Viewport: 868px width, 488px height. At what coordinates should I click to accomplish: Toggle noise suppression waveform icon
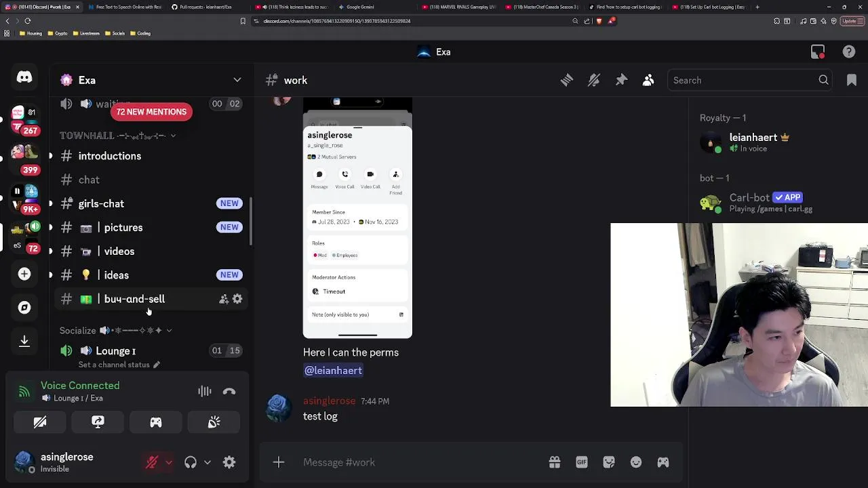tap(205, 391)
